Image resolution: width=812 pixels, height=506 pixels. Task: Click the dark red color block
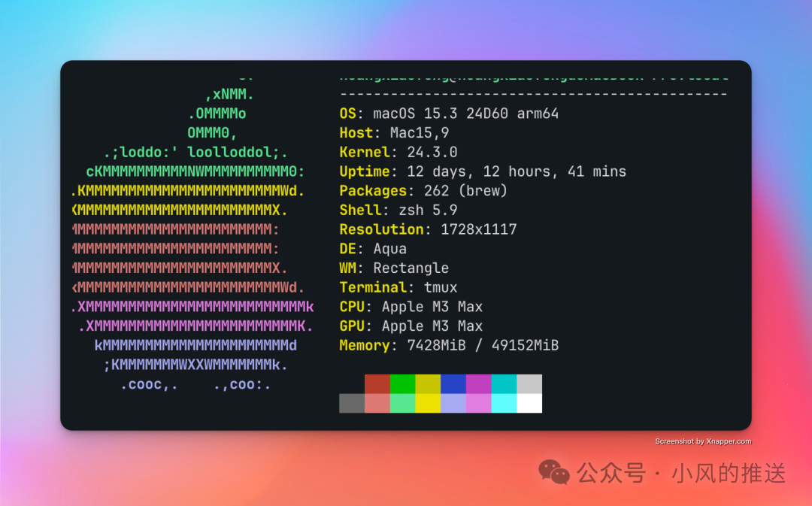tap(377, 383)
